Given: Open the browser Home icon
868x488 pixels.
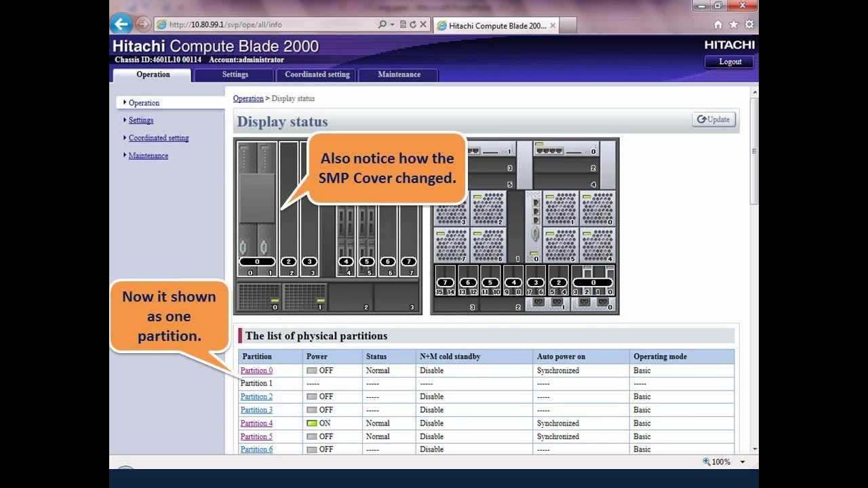Looking at the screenshot, I should [718, 24].
